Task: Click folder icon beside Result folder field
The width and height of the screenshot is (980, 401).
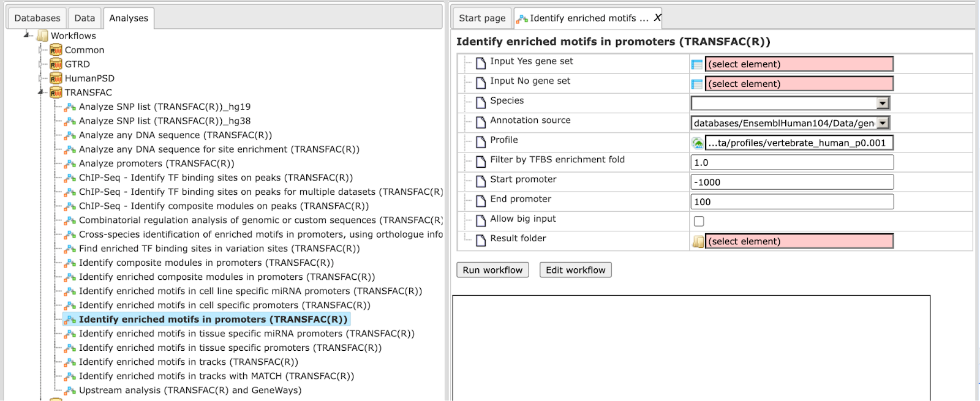Action: click(698, 241)
